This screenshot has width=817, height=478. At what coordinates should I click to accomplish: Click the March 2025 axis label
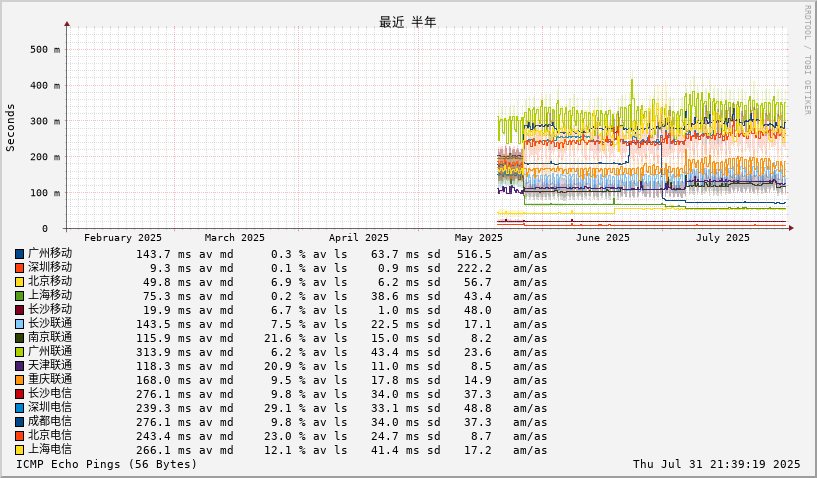coord(234,238)
